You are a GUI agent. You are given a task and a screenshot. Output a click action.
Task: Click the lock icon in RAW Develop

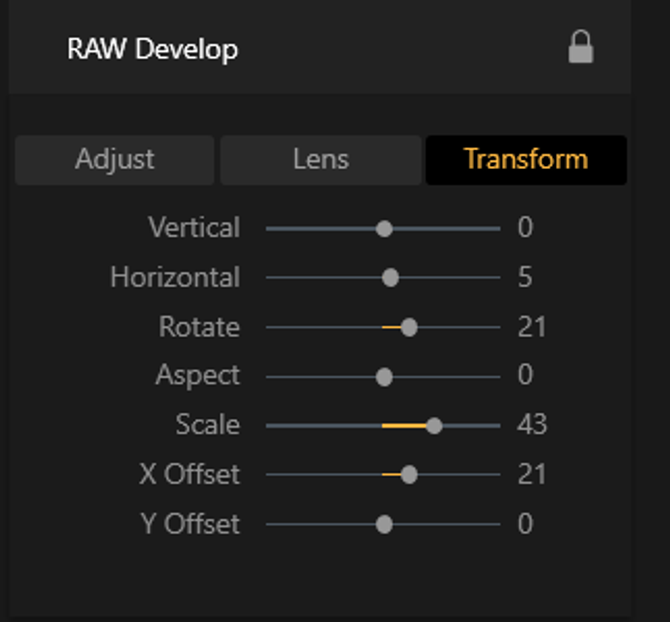tap(580, 48)
